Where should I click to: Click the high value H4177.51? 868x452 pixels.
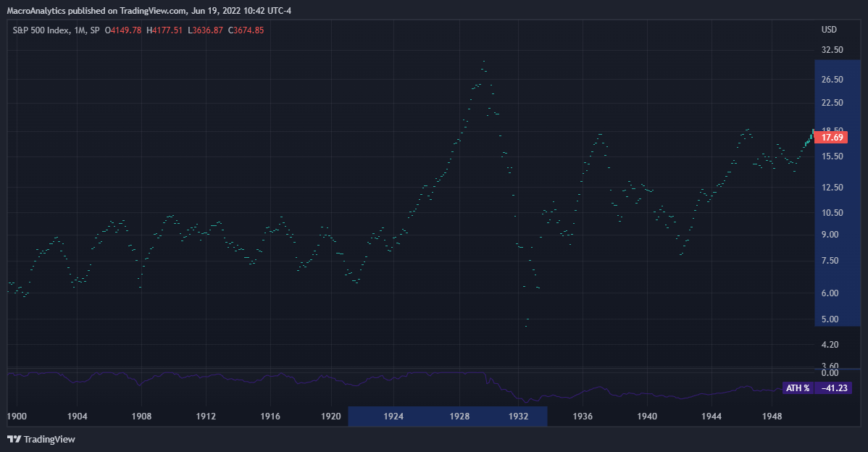pos(164,30)
